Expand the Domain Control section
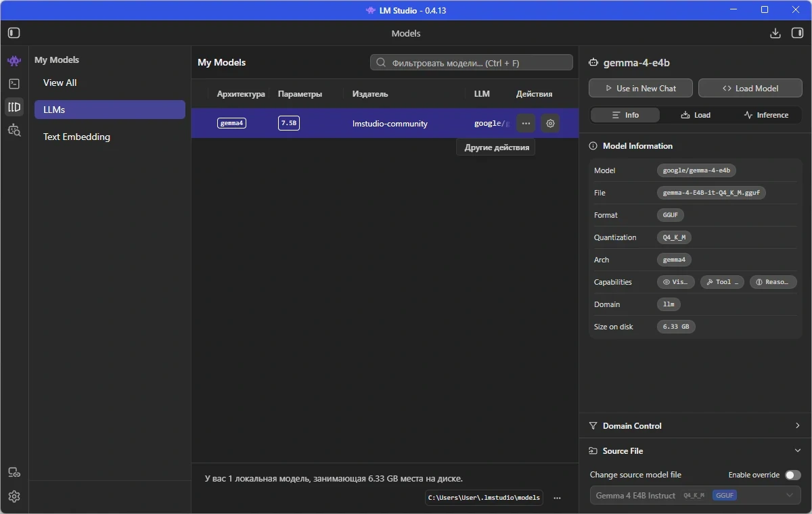Screen dimensions: 812x514 pyautogui.click(x=695, y=426)
